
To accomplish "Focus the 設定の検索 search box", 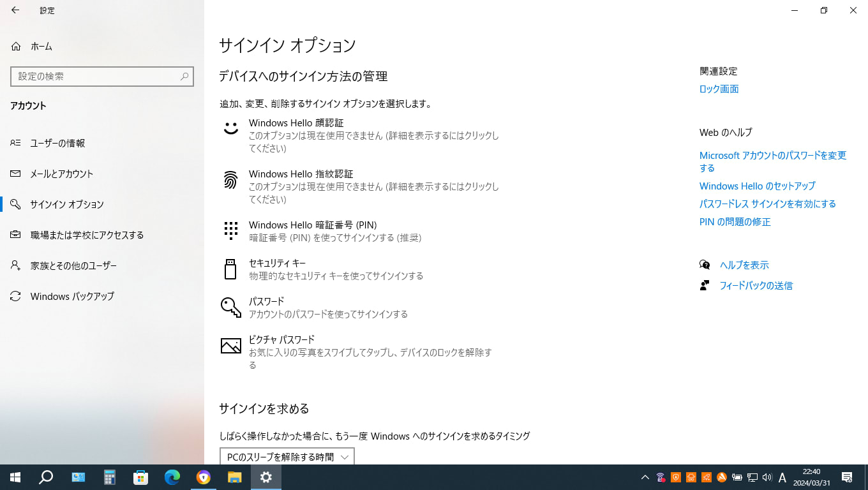I will 102,76.
